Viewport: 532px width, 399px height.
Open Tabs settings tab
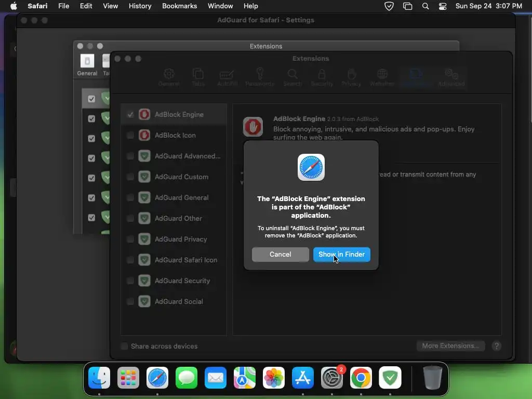pyautogui.click(x=198, y=77)
